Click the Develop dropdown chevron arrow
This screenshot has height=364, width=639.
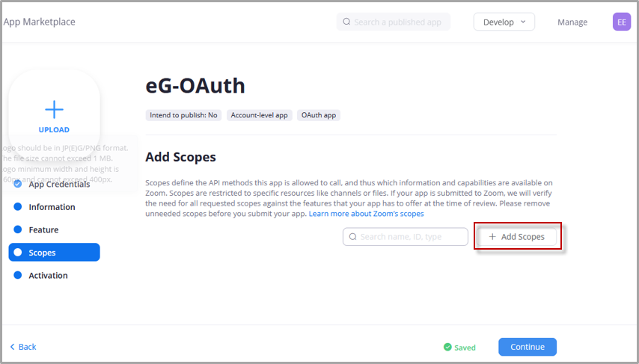[x=523, y=22]
